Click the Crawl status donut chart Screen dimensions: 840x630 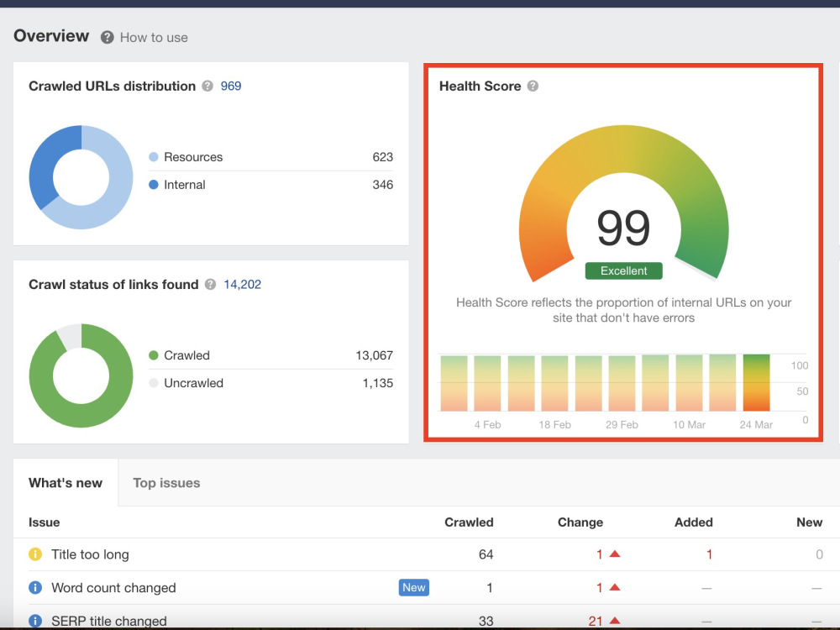point(81,375)
